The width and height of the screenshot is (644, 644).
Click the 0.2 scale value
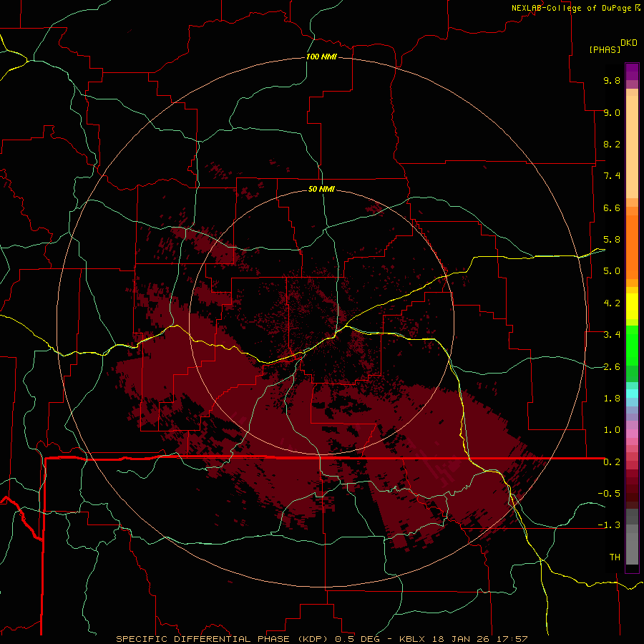612,462
